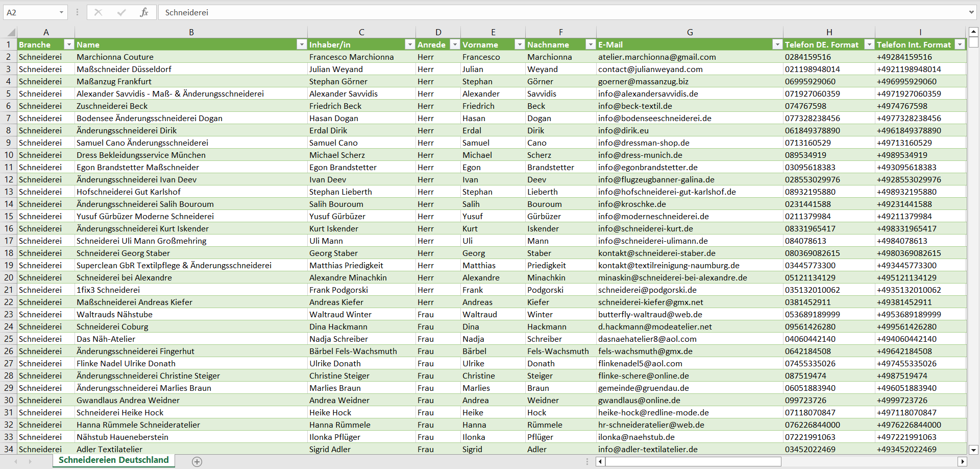Open Telefon Int. Format filter dropdown
980x469 pixels.
[x=960, y=44]
